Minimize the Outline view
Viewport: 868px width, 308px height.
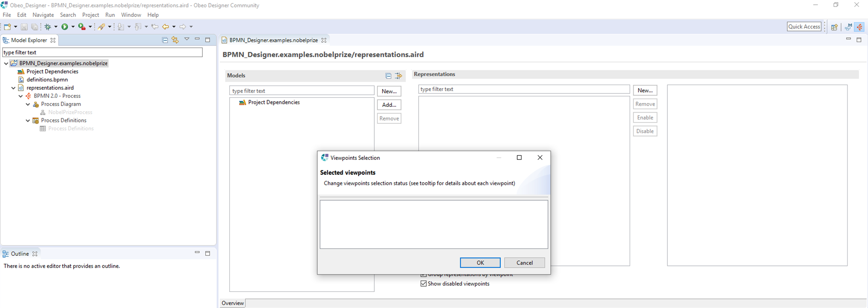pos(197,252)
